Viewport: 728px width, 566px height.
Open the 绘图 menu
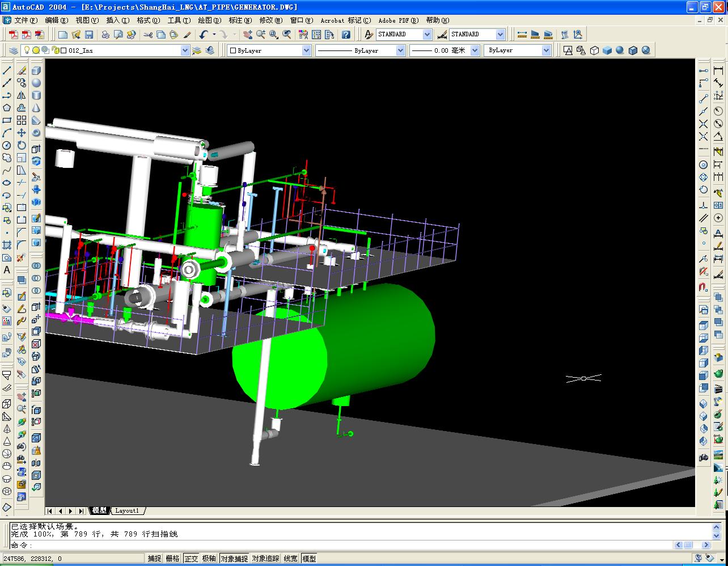[209, 20]
